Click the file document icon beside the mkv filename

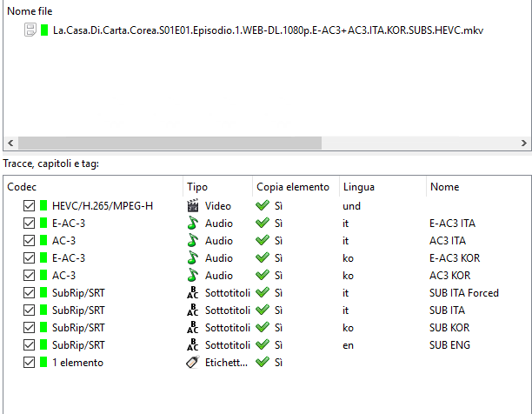point(30,30)
